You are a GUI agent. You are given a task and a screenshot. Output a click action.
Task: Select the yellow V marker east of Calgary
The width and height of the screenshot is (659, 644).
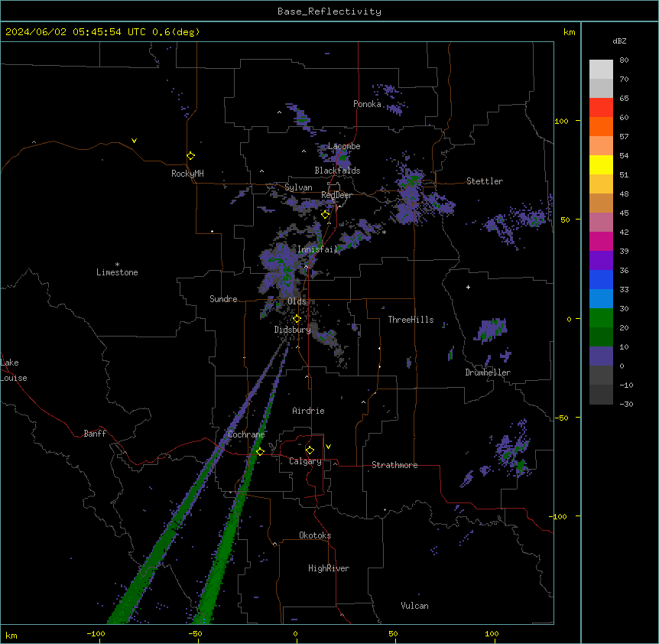(x=328, y=447)
